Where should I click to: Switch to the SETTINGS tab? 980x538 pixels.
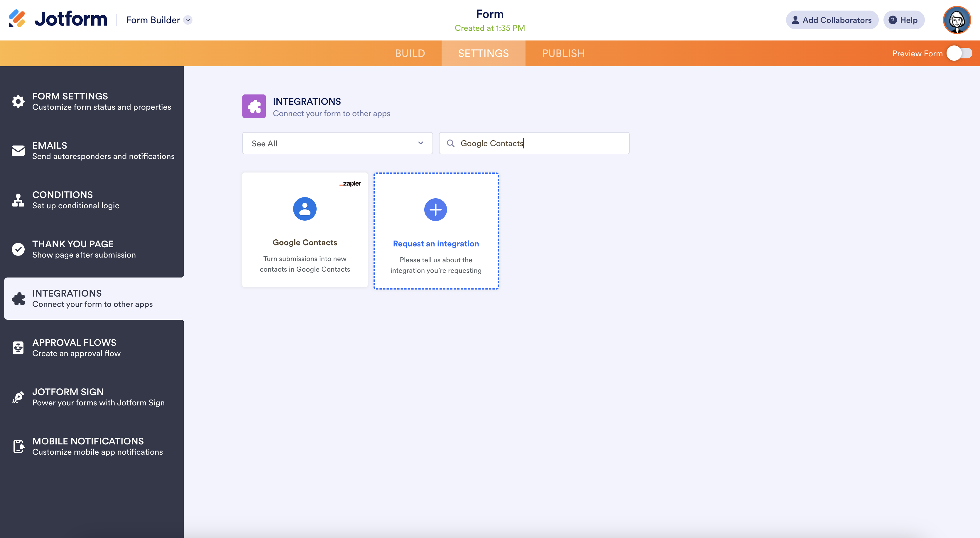[x=483, y=53]
